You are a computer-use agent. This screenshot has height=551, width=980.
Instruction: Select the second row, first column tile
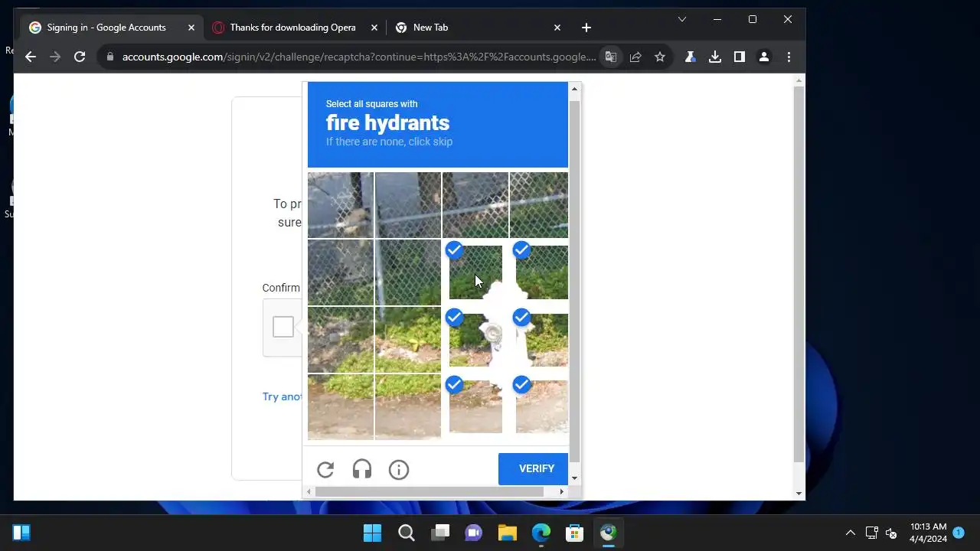341,272
